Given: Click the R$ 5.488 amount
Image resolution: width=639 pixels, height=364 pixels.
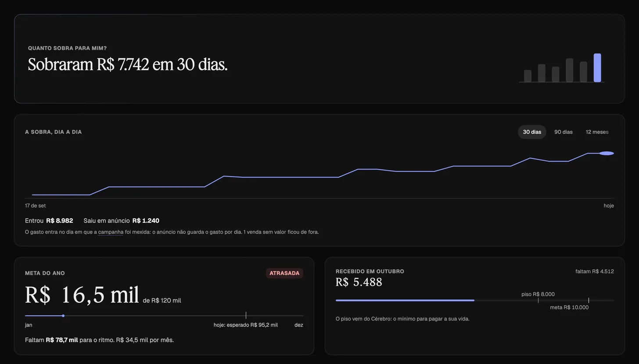Looking at the screenshot, I should click(x=359, y=282).
